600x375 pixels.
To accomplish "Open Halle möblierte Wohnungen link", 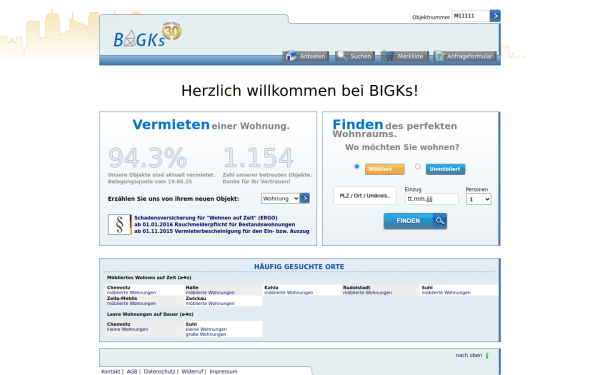I will 210,293.
